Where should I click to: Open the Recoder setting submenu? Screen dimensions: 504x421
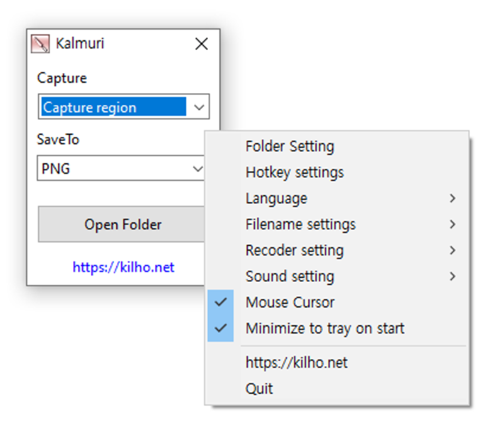click(295, 250)
